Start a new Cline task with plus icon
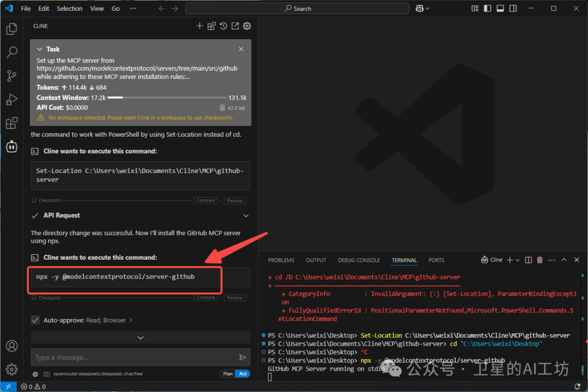Screen dimensions: 588x392 (199, 26)
